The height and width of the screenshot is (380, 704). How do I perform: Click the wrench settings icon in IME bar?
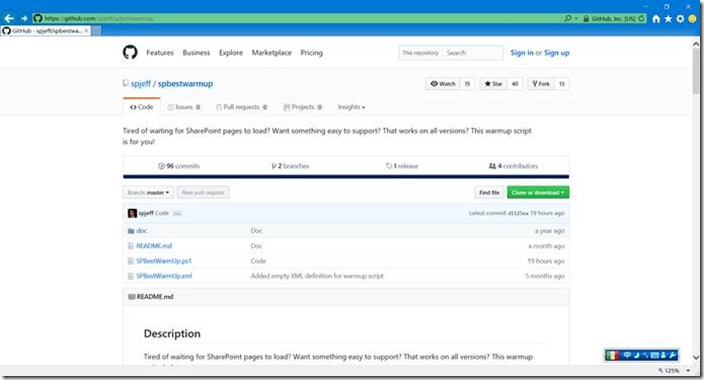(672, 355)
